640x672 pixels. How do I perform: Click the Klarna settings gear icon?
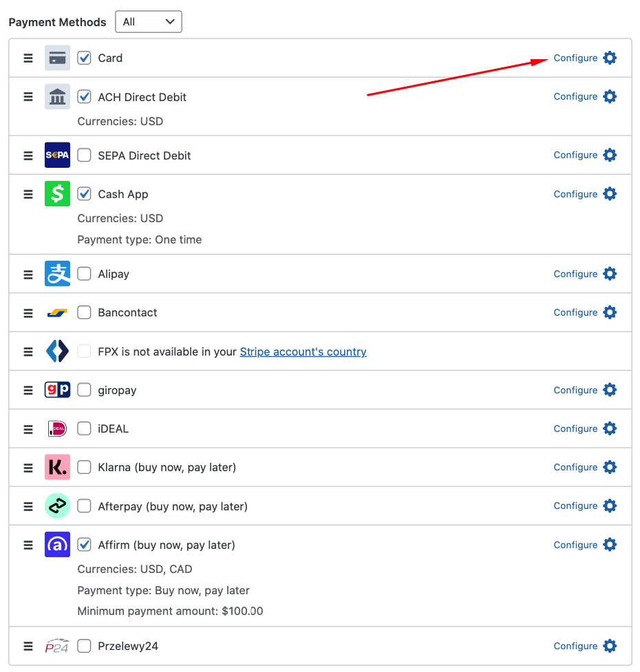pos(610,467)
